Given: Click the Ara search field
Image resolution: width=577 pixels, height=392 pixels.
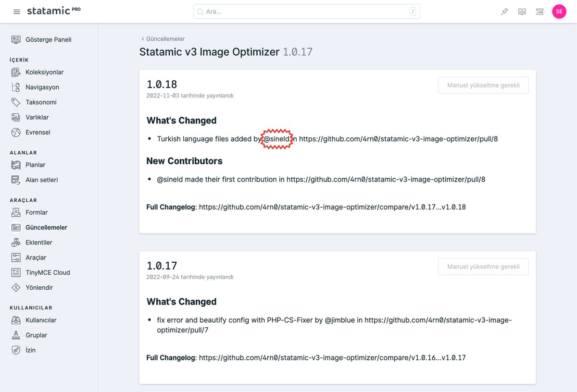Looking at the screenshot, I should tap(306, 11).
